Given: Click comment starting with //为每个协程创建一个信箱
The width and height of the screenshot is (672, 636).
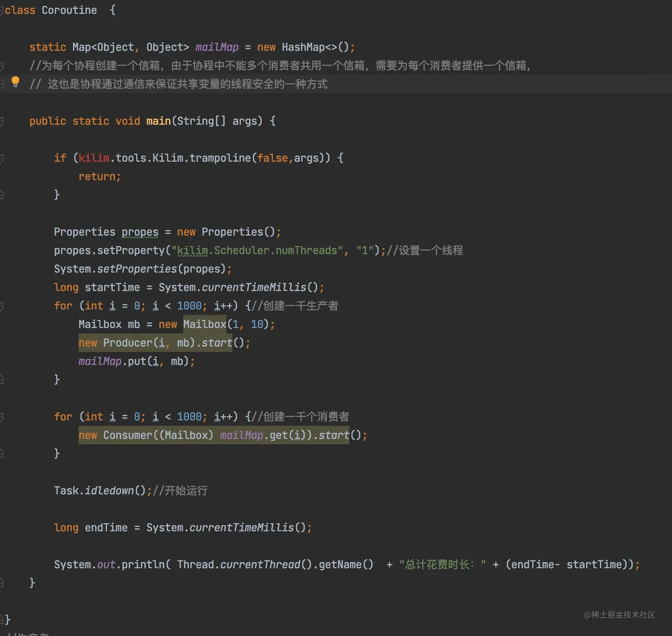Looking at the screenshot, I should pyautogui.click(x=280, y=66).
